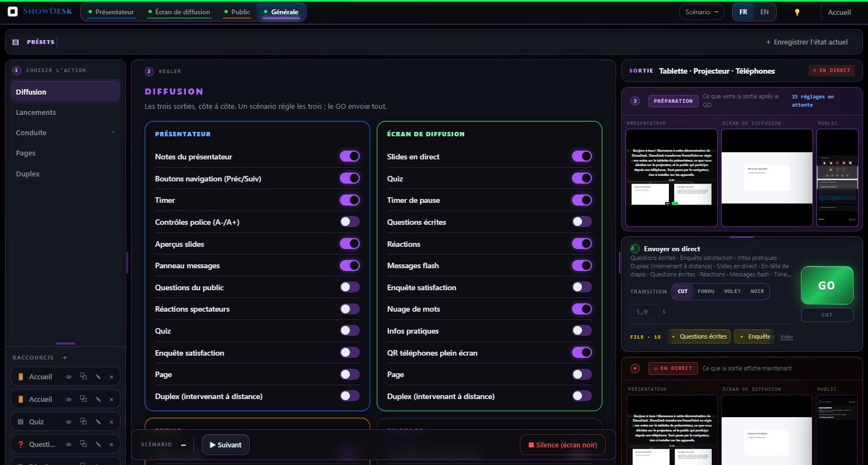Click the Préparation Écran de diffusion preview thumbnail
Viewport: 868px width, 465px height.
coord(767,178)
